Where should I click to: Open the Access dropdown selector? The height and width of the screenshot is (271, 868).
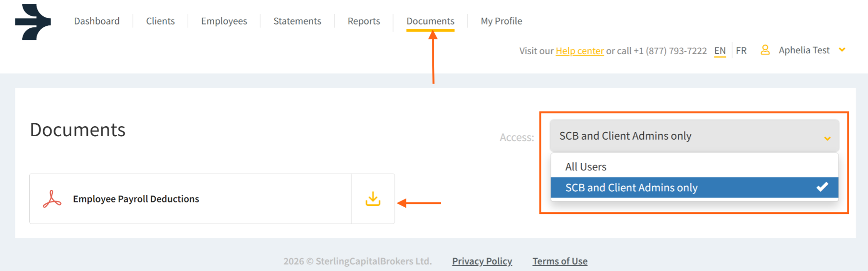pos(694,136)
